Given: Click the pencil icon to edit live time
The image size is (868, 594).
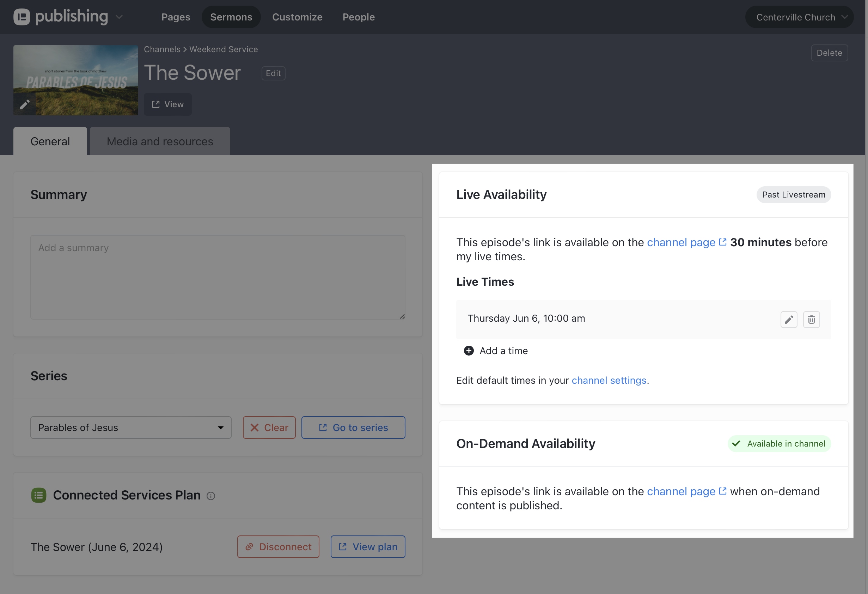Looking at the screenshot, I should (x=788, y=320).
